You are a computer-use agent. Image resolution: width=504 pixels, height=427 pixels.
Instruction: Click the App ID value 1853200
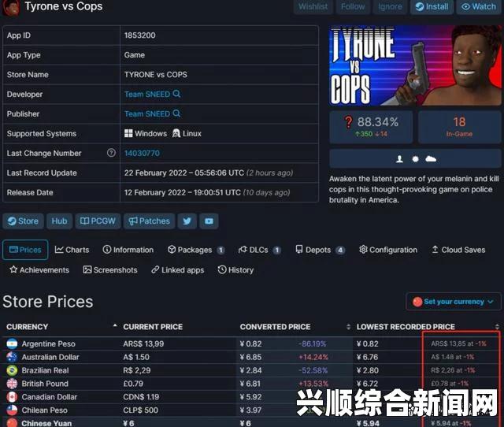tap(140, 35)
